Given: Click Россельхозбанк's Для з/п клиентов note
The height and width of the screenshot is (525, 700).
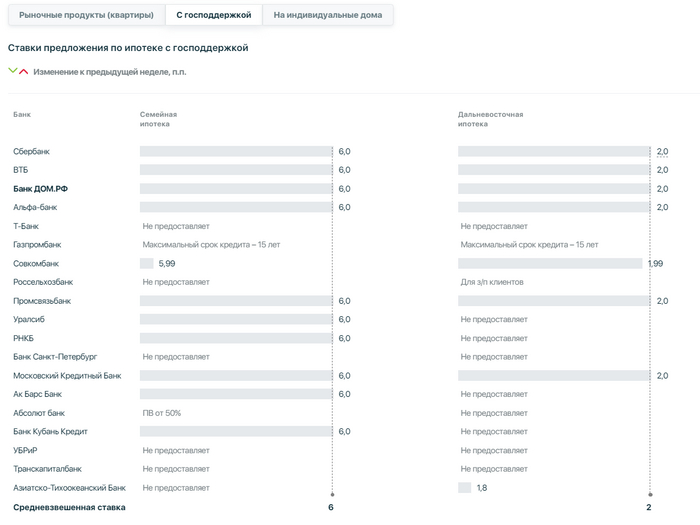Looking at the screenshot, I should 492,282.
